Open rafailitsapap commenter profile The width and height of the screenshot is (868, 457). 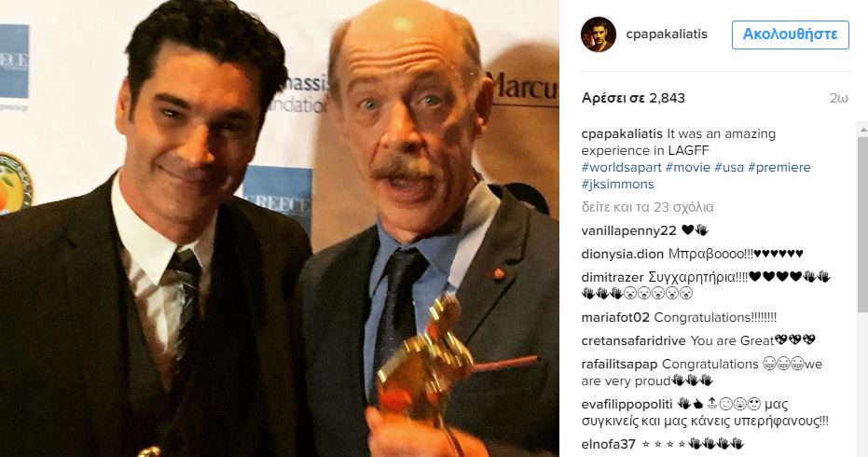tap(619, 364)
